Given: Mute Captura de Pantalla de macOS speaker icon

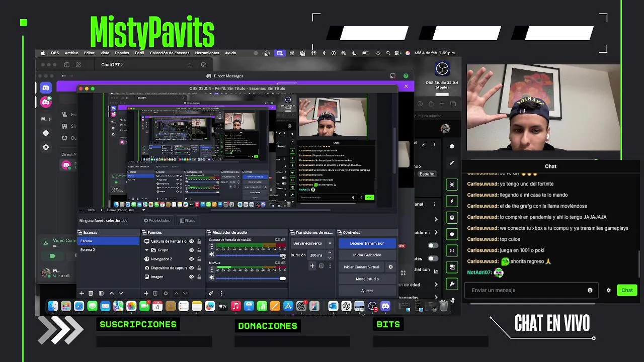Looking at the screenshot, I should tap(212, 255).
